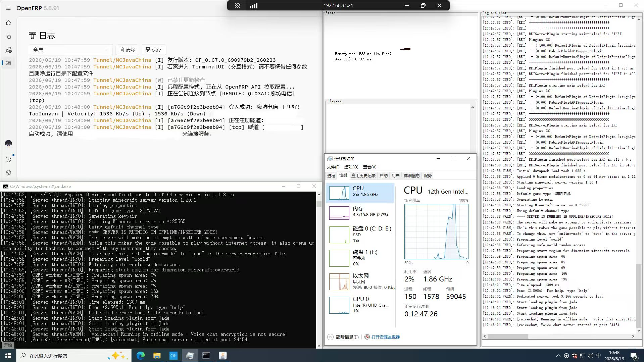Open the notification center icon

tap(634, 356)
